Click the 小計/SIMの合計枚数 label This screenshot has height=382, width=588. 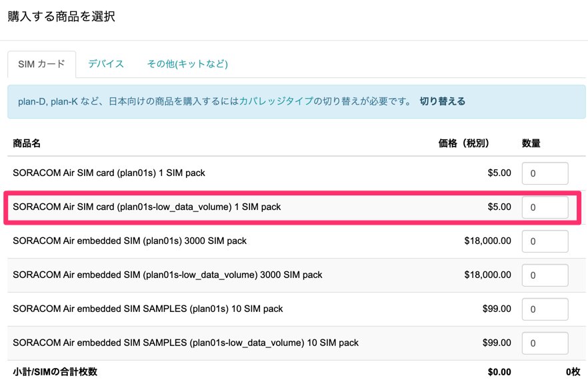(55, 371)
